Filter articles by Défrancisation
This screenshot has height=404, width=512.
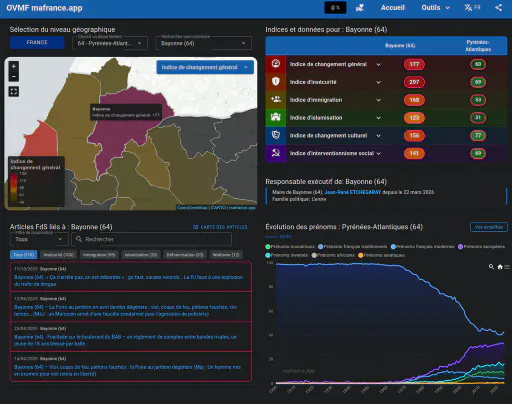coord(185,255)
